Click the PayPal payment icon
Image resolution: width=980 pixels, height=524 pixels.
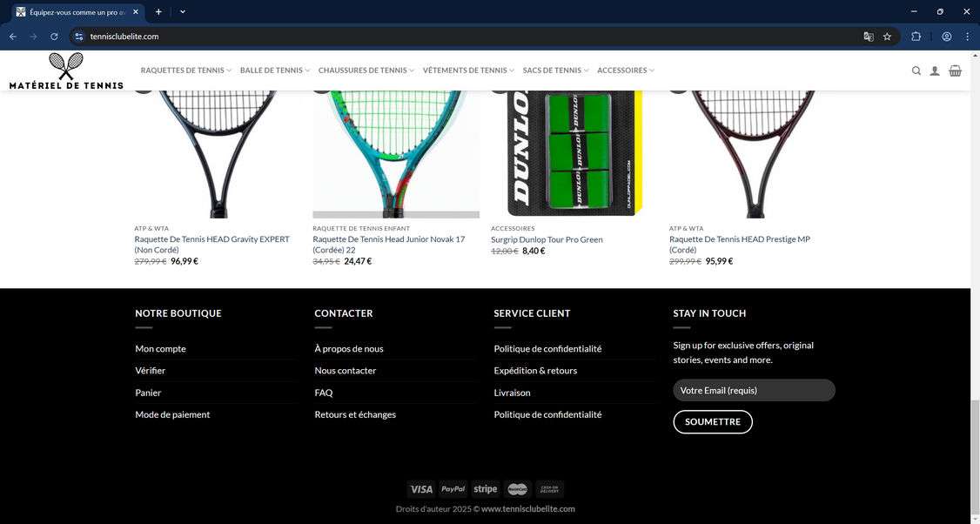(453, 489)
